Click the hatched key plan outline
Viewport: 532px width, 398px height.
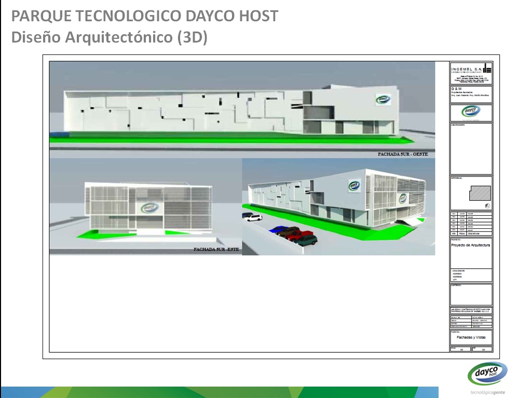click(x=480, y=193)
